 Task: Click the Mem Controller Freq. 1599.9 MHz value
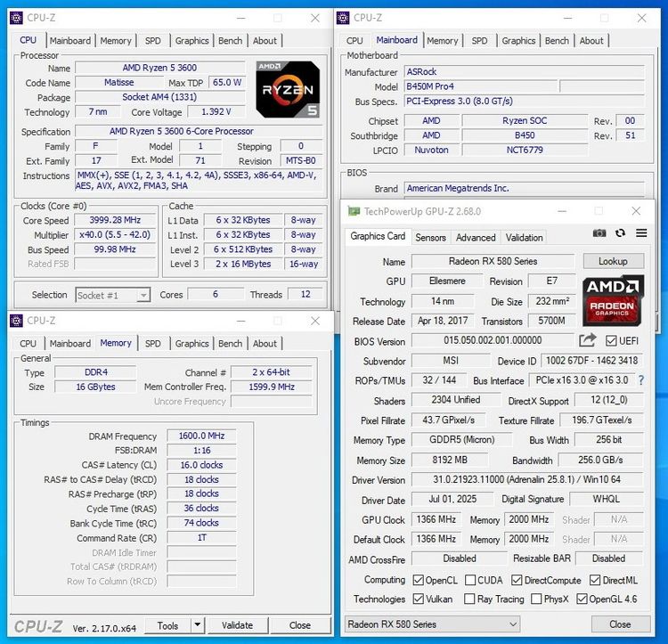[x=272, y=387]
